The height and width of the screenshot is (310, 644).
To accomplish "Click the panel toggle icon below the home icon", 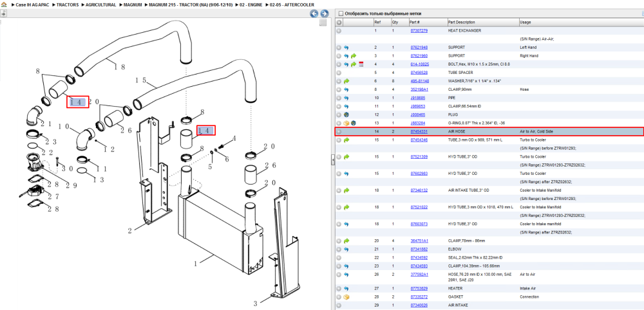I will (4, 14).
